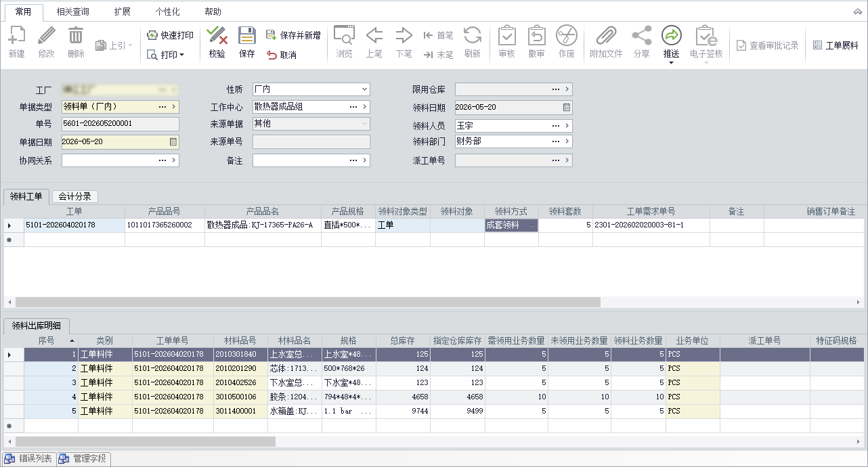Click the 上引 toolbar item
The image size is (868, 467).
tap(113, 45)
